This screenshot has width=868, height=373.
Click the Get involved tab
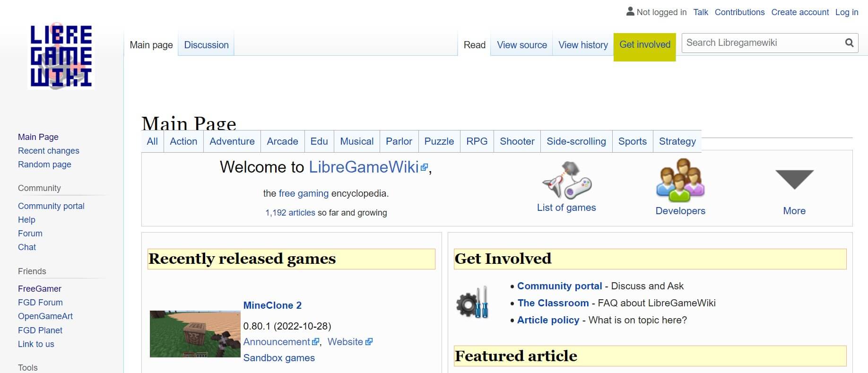click(x=645, y=47)
